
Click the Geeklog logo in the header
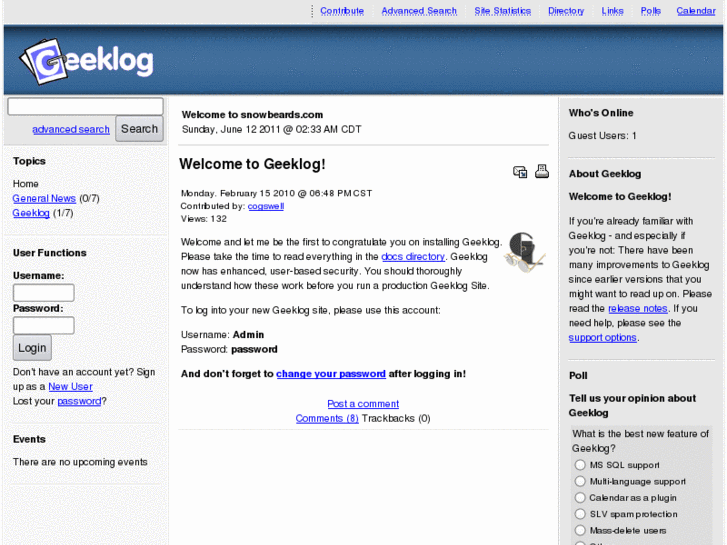(x=86, y=61)
